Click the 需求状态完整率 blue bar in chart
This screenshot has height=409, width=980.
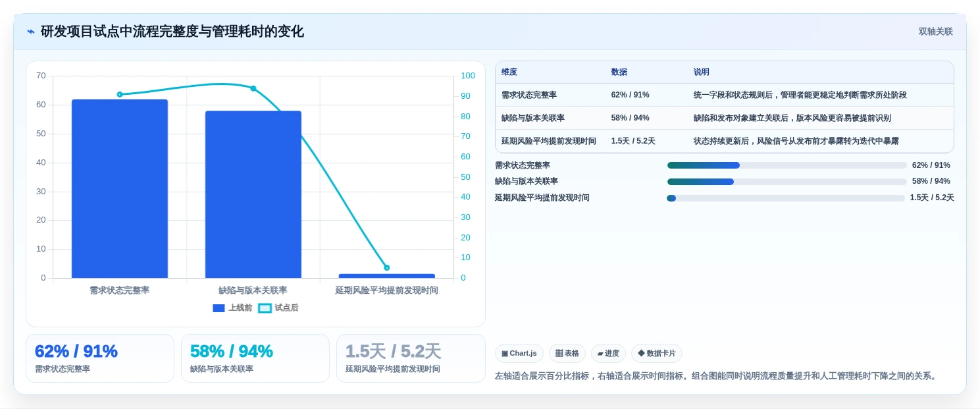[120, 188]
